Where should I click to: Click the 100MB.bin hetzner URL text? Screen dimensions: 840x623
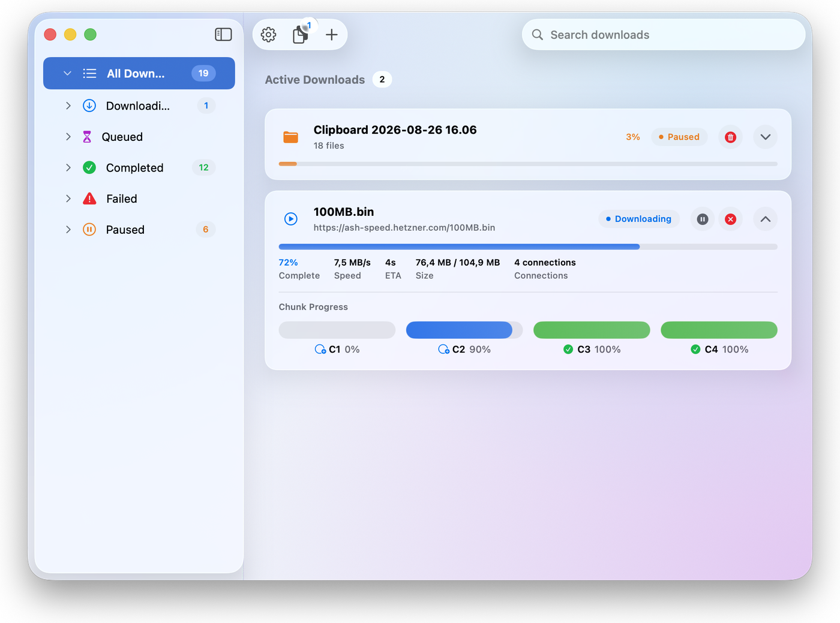(x=404, y=228)
